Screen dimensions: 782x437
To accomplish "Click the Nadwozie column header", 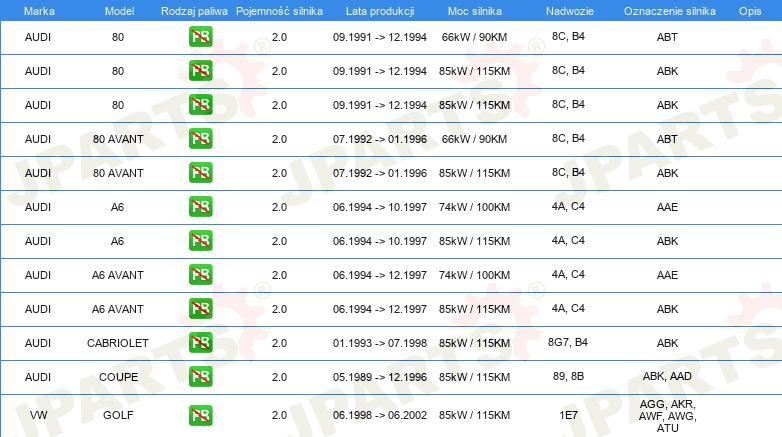I will pos(570,11).
